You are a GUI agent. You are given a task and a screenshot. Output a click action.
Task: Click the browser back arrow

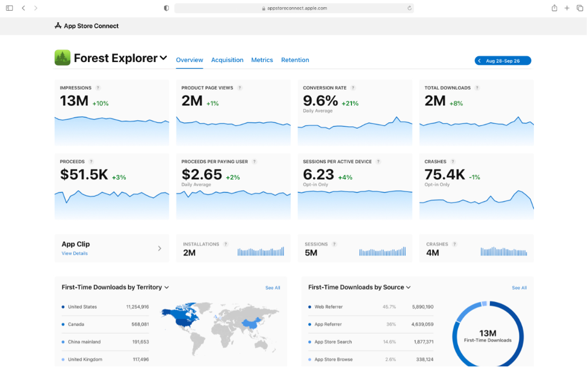coord(23,8)
